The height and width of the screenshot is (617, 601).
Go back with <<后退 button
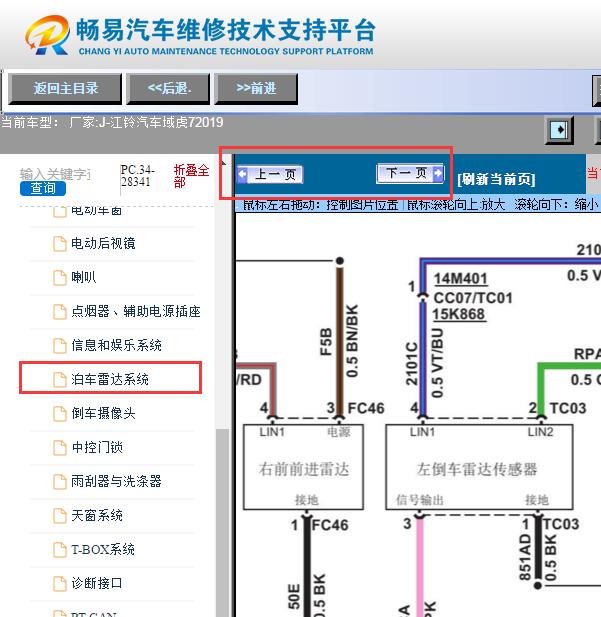pos(168,88)
